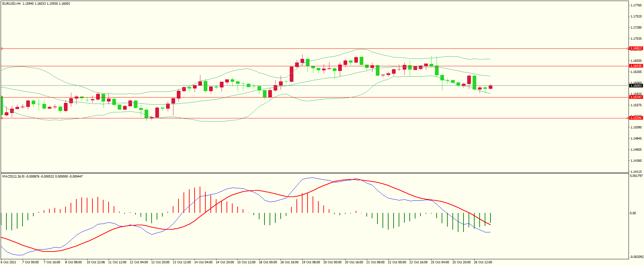Click the 1.15090 price scale value
Screen dimensions: 644x266
pos(636,127)
